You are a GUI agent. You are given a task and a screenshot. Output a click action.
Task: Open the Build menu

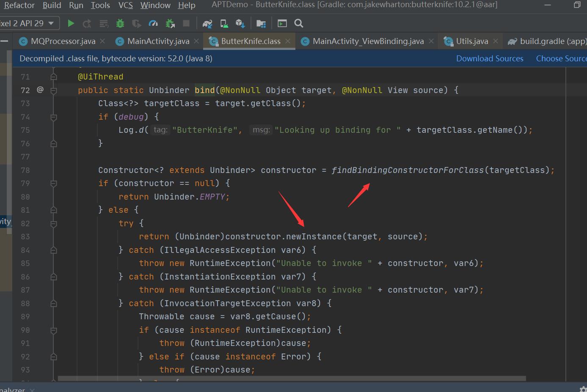[x=52, y=5]
